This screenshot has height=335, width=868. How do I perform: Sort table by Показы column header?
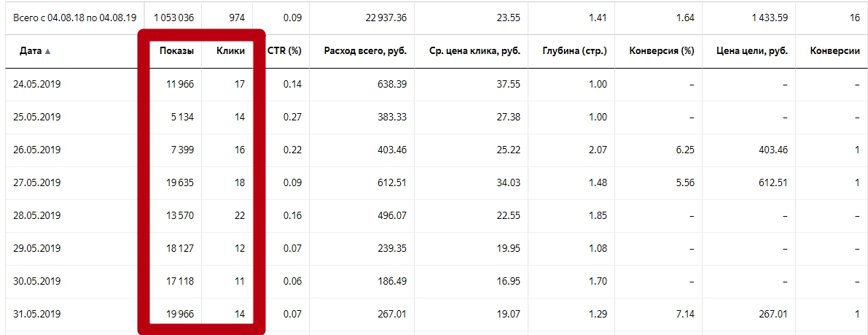(x=176, y=51)
